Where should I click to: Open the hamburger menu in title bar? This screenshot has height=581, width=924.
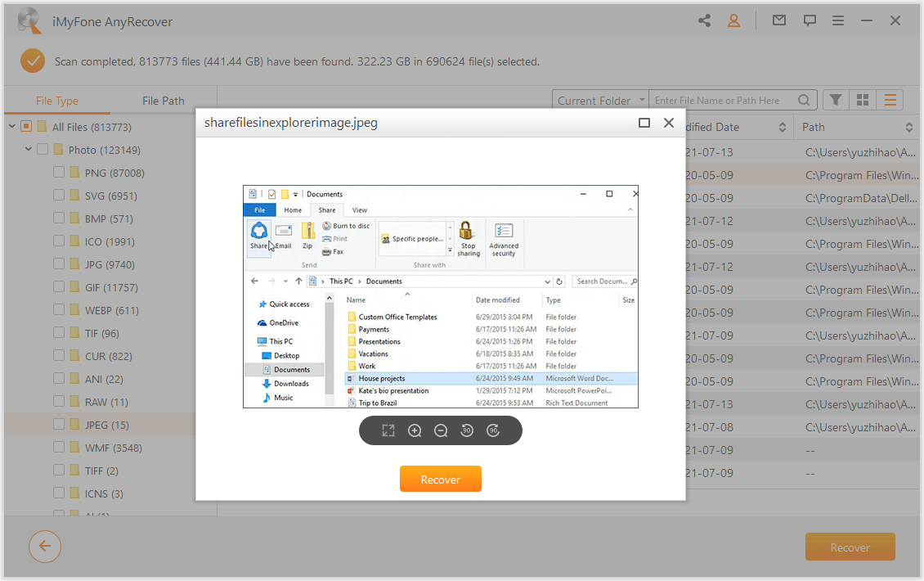pos(838,21)
